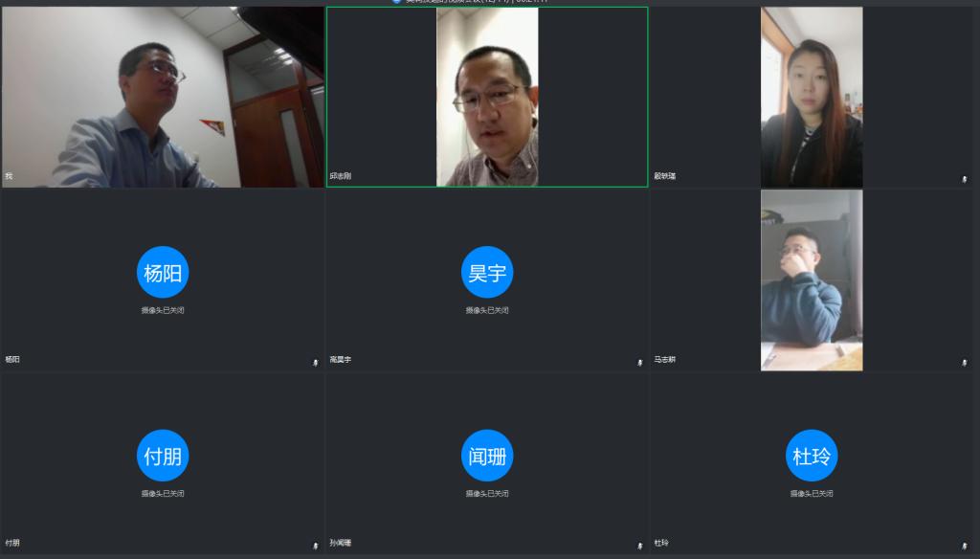Click the 孙闻珊 name label

pos(341,543)
